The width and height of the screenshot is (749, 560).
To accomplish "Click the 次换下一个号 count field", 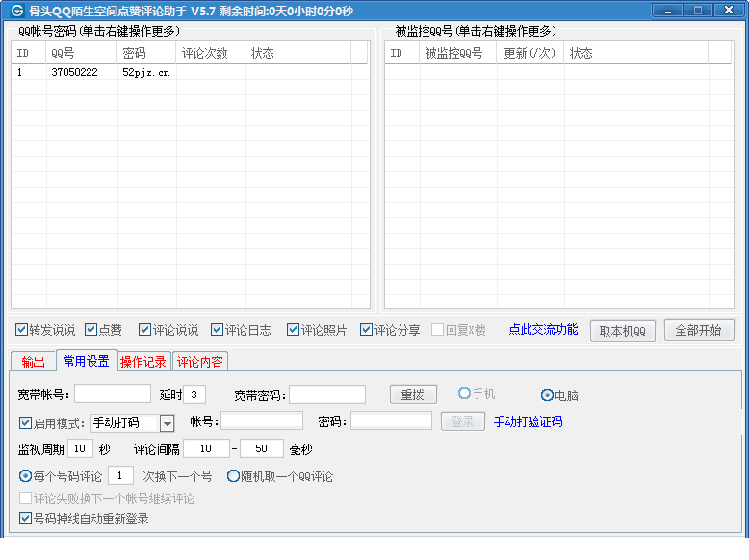I will click(x=120, y=476).
